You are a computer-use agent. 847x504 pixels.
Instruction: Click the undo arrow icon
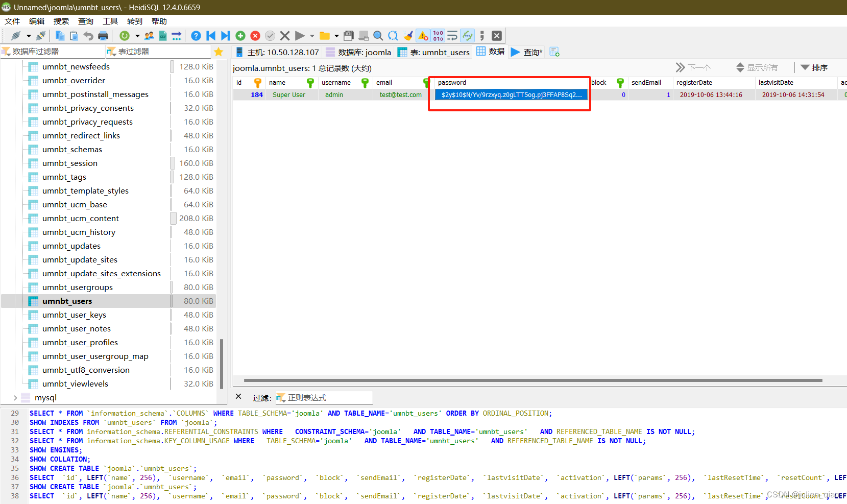[88, 36]
